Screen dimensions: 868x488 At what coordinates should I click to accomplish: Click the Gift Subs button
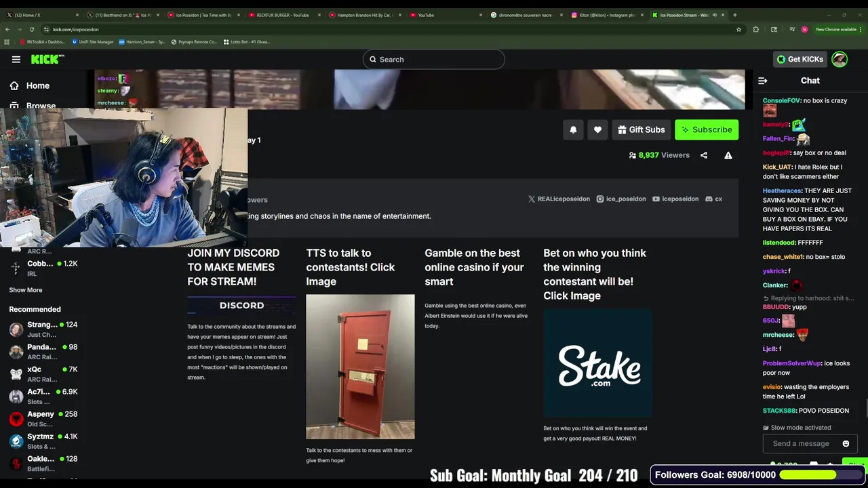click(x=641, y=129)
